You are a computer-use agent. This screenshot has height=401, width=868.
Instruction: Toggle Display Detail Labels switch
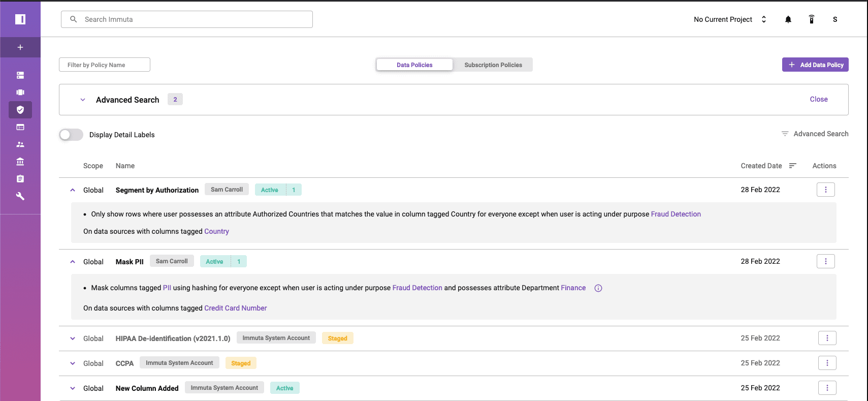pyautogui.click(x=71, y=135)
